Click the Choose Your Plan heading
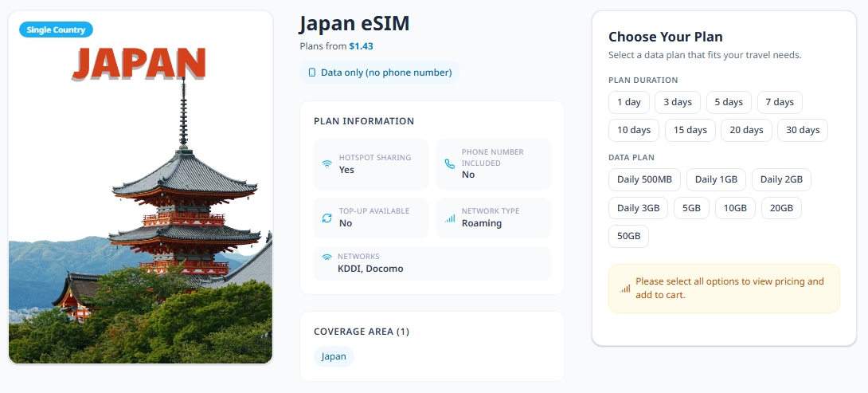This screenshot has height=393, width=868. coord(666,37)
